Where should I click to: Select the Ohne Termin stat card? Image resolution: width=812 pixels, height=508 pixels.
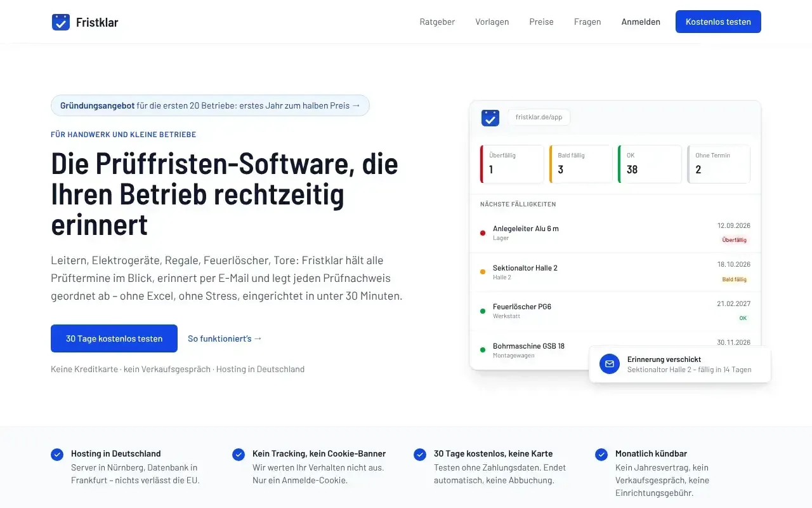(719, 164)
